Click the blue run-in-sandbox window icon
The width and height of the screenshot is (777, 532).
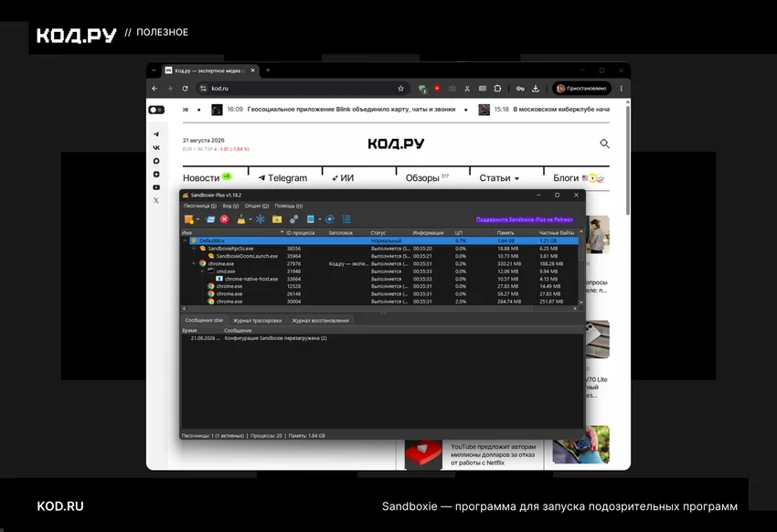[210, 219]
